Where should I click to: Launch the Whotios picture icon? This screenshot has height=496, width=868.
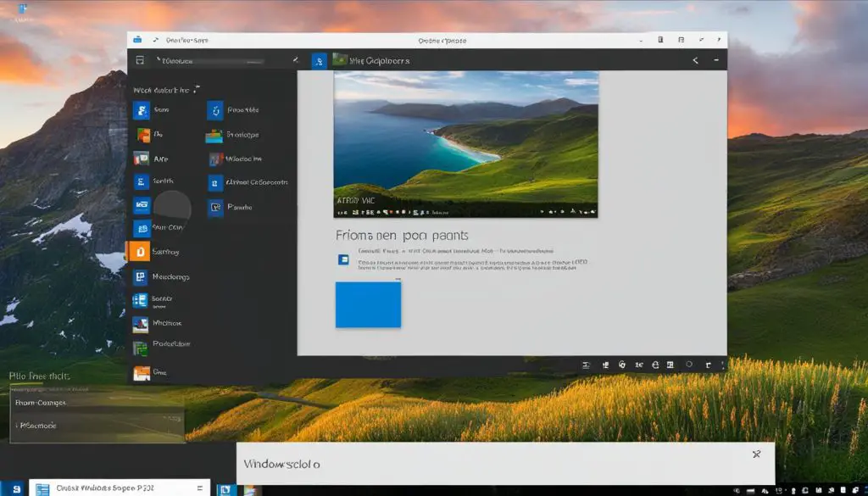[141, 325]
